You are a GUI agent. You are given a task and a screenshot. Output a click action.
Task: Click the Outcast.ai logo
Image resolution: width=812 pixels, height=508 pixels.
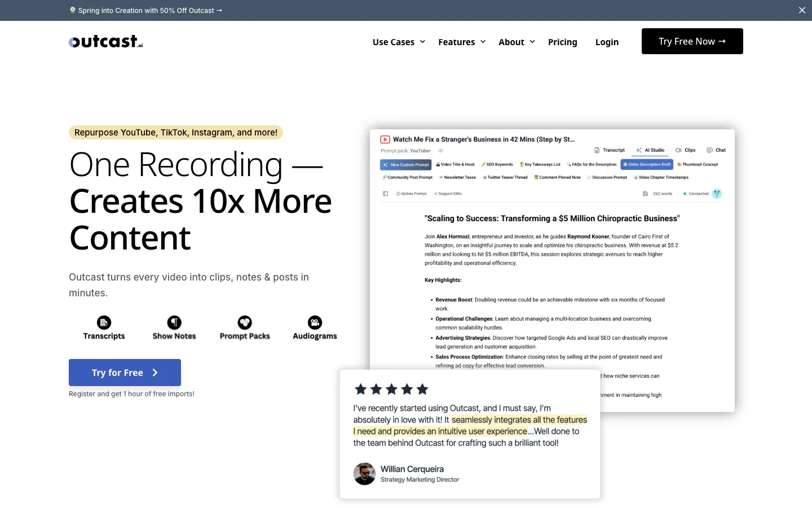(x=106, y=41)
